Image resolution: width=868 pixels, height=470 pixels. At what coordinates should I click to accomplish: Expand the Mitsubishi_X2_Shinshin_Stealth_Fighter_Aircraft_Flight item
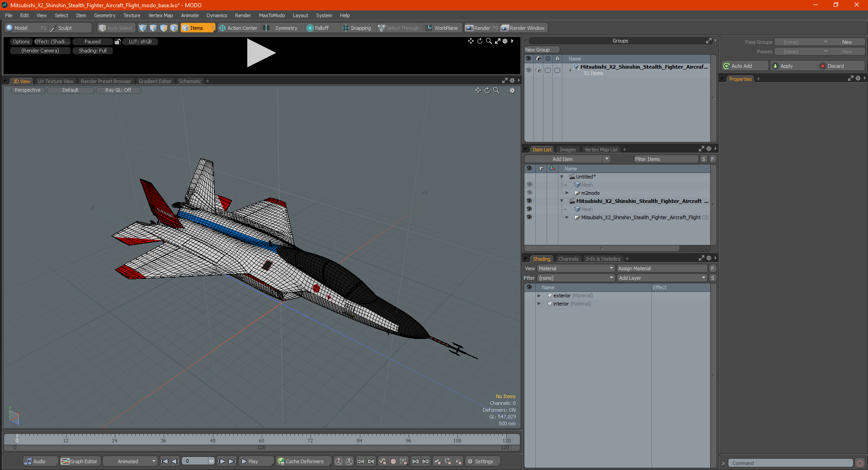pos(567,217)
